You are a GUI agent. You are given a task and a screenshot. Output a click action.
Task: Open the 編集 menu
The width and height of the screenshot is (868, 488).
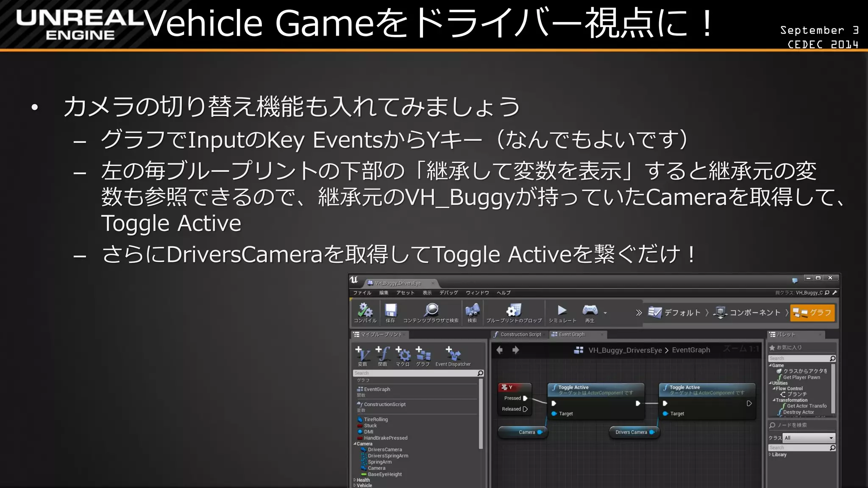tap(384, 293)
